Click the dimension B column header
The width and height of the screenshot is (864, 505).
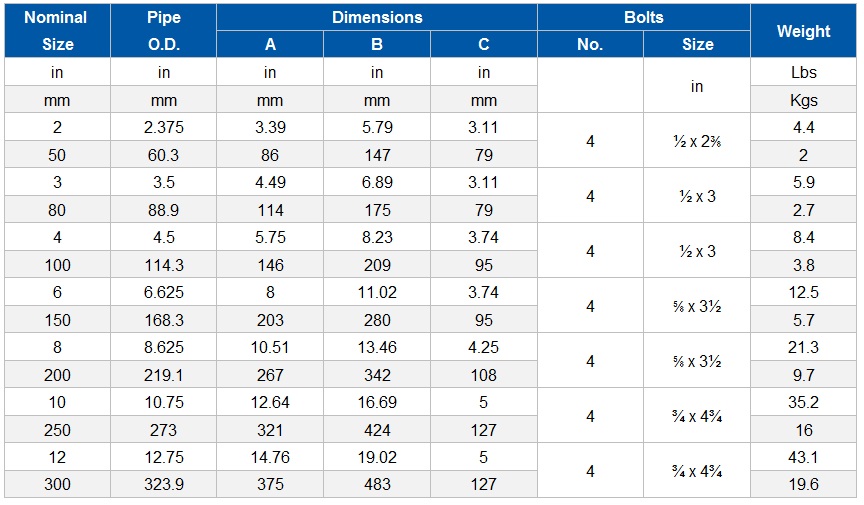(x=377, y=44)
